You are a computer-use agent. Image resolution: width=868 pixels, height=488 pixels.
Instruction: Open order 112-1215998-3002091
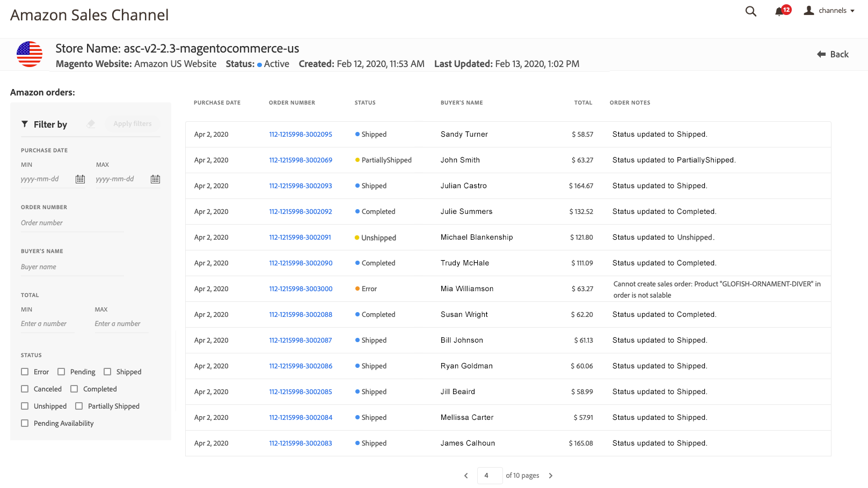300,238
